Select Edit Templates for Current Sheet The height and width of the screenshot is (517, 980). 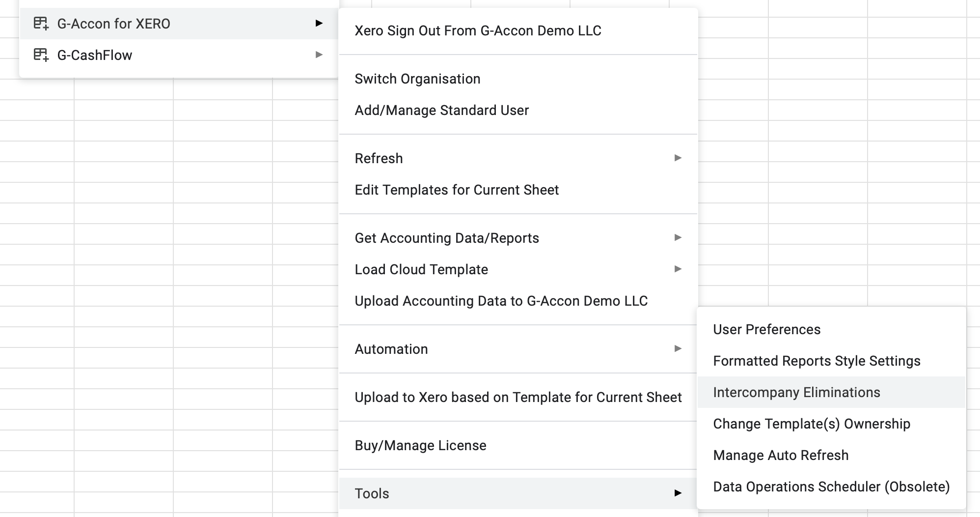(x=518, y=190)
